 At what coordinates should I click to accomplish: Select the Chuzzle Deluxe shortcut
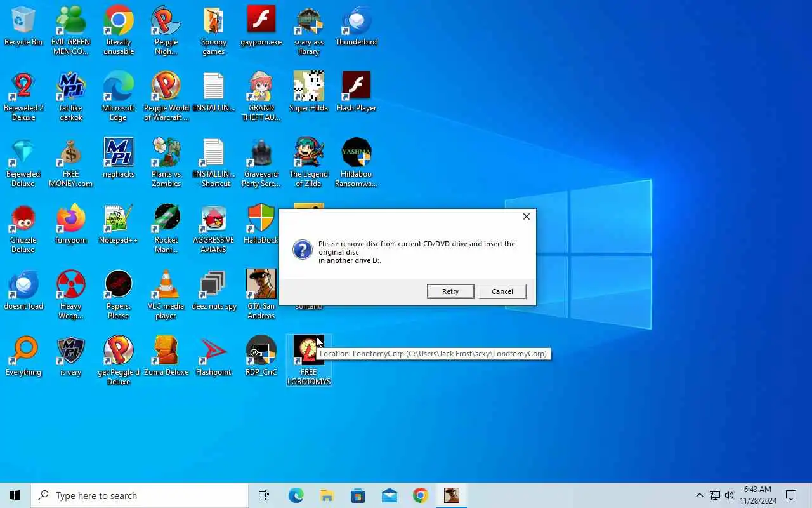click(23, 229)
